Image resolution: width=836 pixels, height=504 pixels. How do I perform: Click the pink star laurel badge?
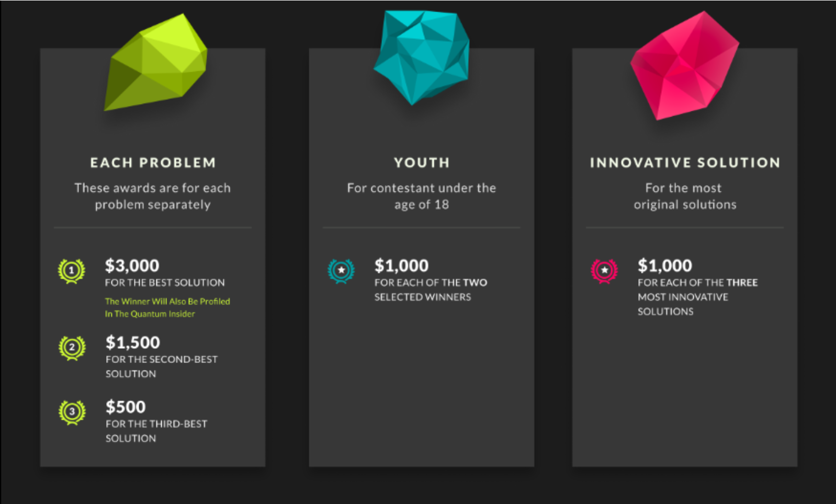(604, 271)
